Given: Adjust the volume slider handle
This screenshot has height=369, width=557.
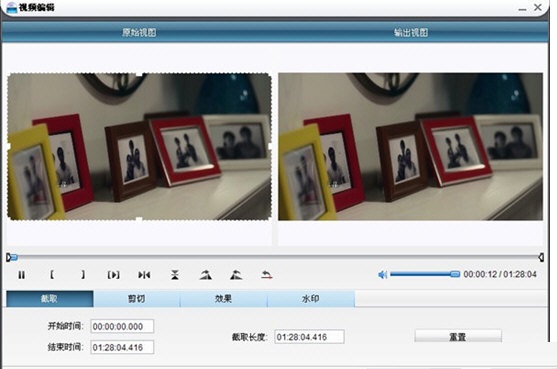Looking at the screenshot, I should coord(455,274).
